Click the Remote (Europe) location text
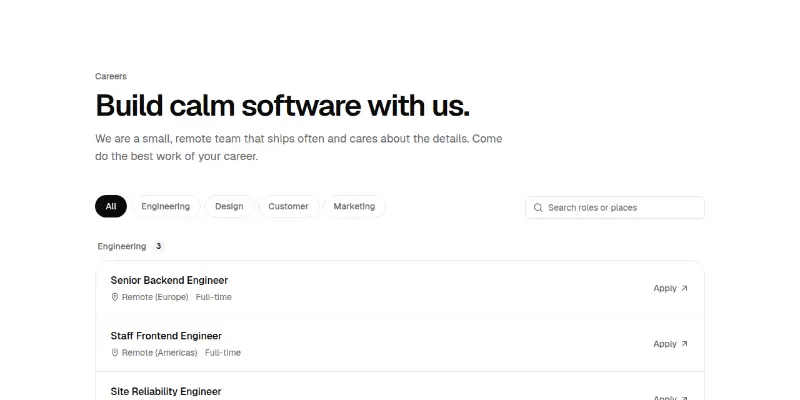Viewport: 800px width, 400px height. (155, 297)
